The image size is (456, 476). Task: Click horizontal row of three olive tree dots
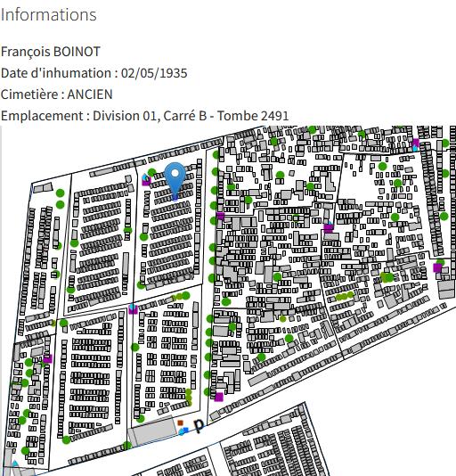point(345,296)
